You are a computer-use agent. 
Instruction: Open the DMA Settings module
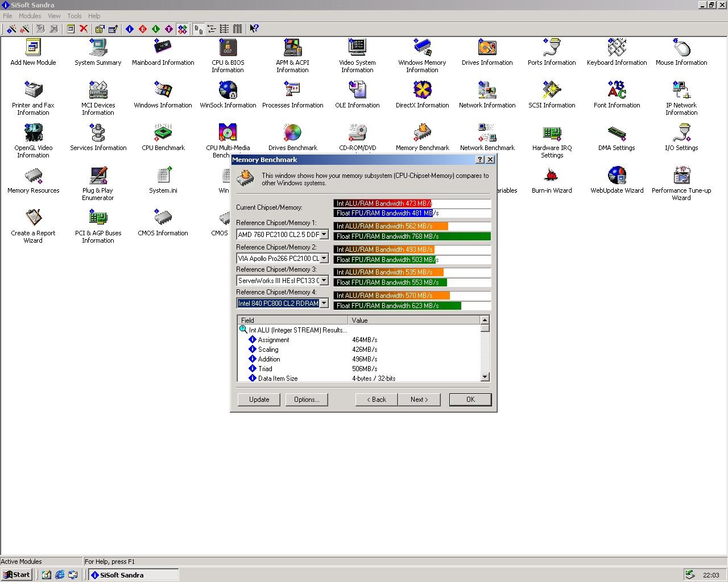pyautogui.click(x=617, y=138)
